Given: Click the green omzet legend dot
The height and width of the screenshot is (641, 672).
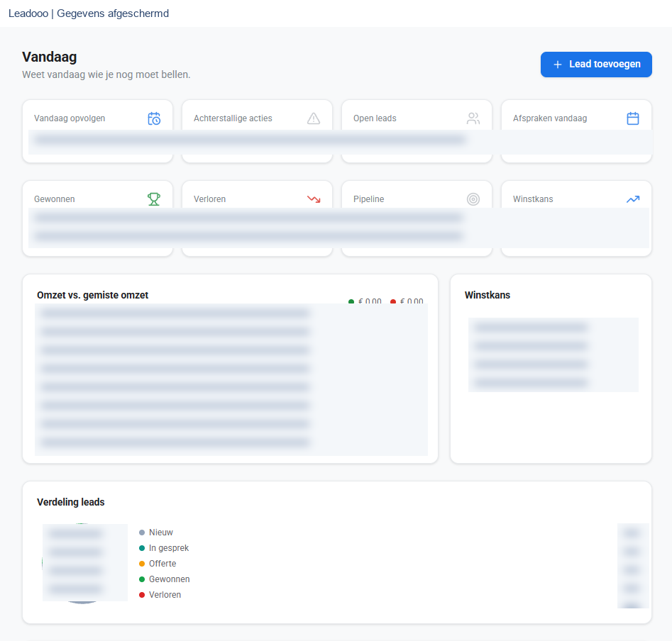Looking at the screenshot, I should 351,301.
